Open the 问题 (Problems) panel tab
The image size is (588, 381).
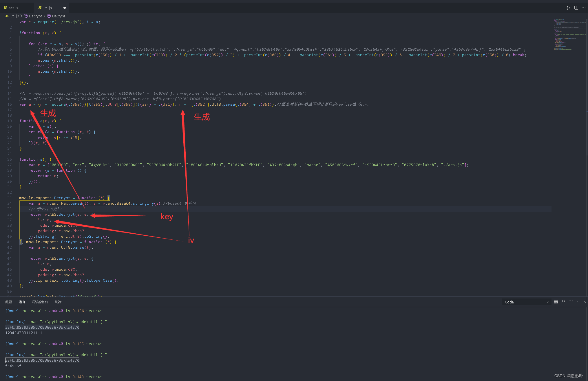8,302
